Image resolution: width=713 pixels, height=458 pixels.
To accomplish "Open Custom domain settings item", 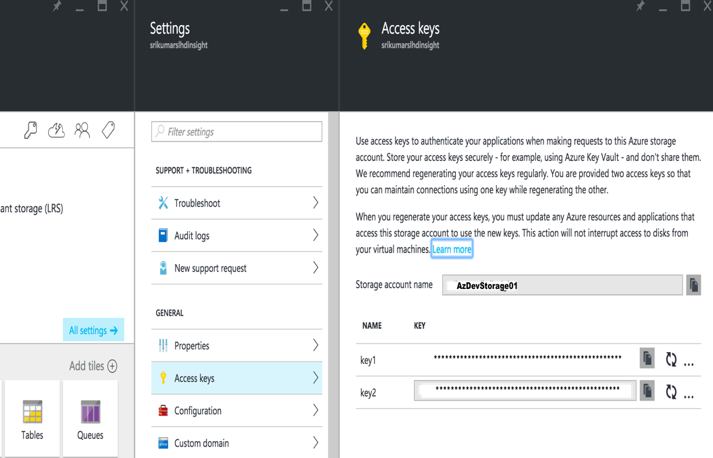I will [236, 443].
